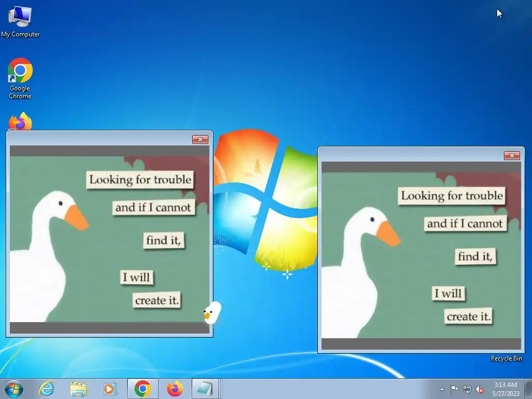This screenshot has height=399, width=532.
Task: Select the Firefox desktop icon behind the window
Action: click(x=20, y=122)
